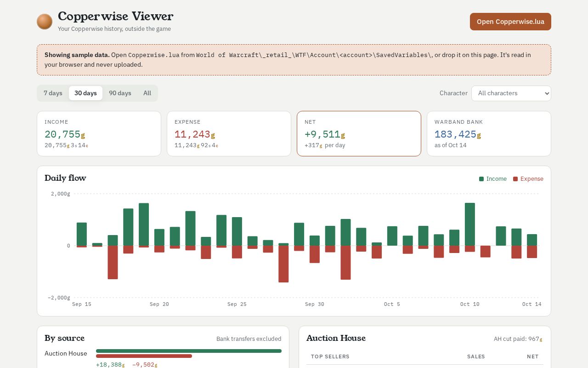This screenshot has height=368, width=588.
Task: Select the Warband Bank card
Action: click(x=489, y=133)
